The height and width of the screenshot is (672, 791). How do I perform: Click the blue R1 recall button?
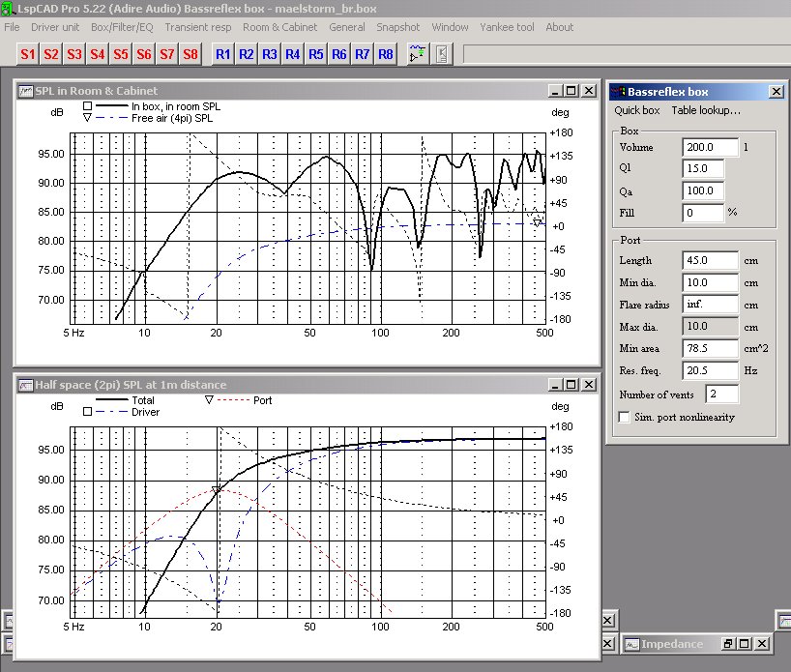click(223, 54)
